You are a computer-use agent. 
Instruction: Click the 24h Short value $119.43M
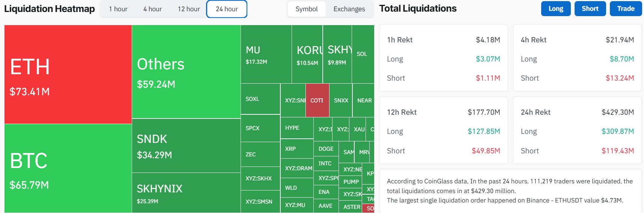click(x=618, y=151)
